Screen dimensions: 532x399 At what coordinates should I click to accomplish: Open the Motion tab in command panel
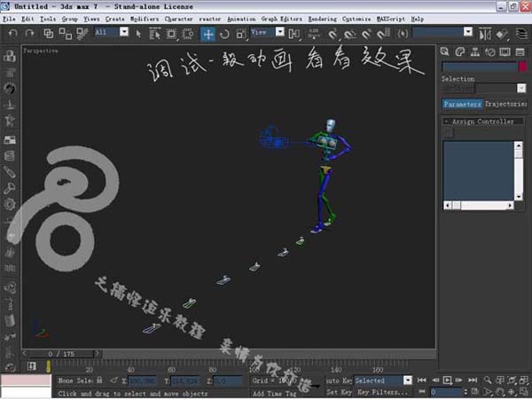[489, 52]
